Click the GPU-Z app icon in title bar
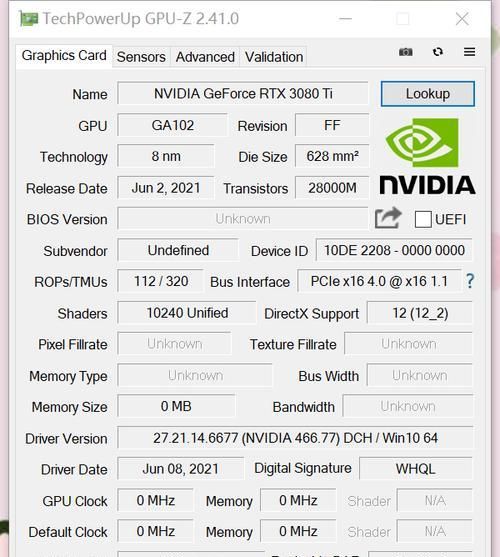The image size is (500, 557). (28, 19)
